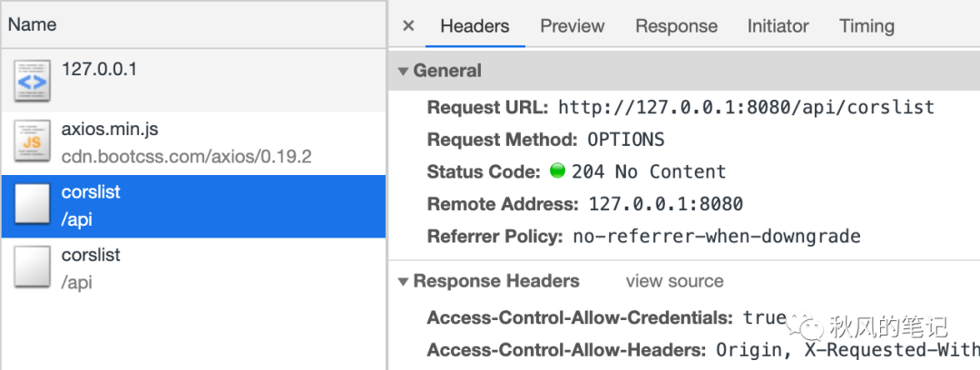
Task: Click the second corslist request file icon
Action: [x=32, y=267]
